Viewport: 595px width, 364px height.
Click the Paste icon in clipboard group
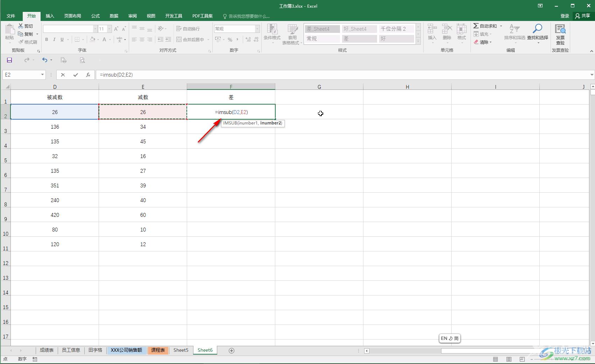(9, 30)
